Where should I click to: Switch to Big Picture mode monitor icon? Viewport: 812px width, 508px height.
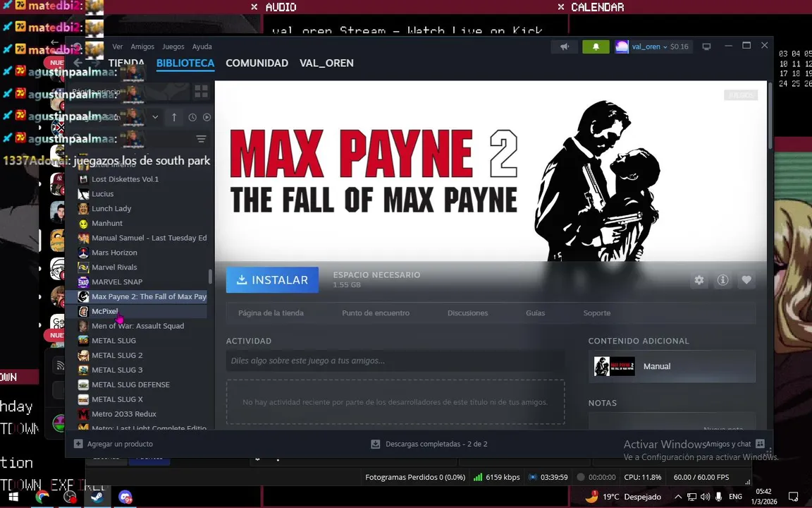tap(706, 47)
